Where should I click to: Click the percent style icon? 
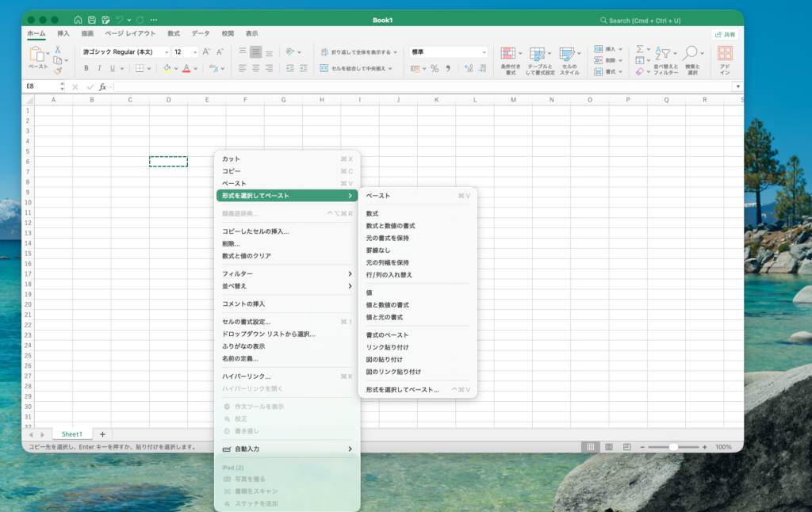[x=434, y=69]
